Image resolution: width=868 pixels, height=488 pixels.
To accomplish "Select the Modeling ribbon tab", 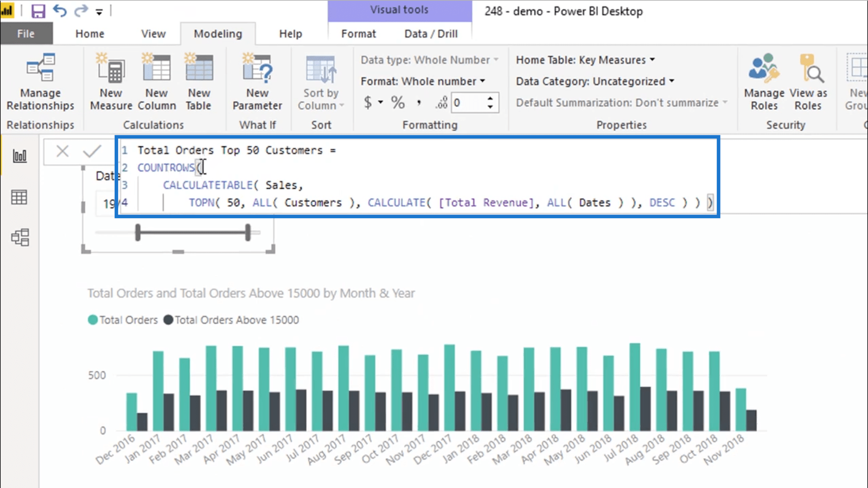I will [218, 34].
